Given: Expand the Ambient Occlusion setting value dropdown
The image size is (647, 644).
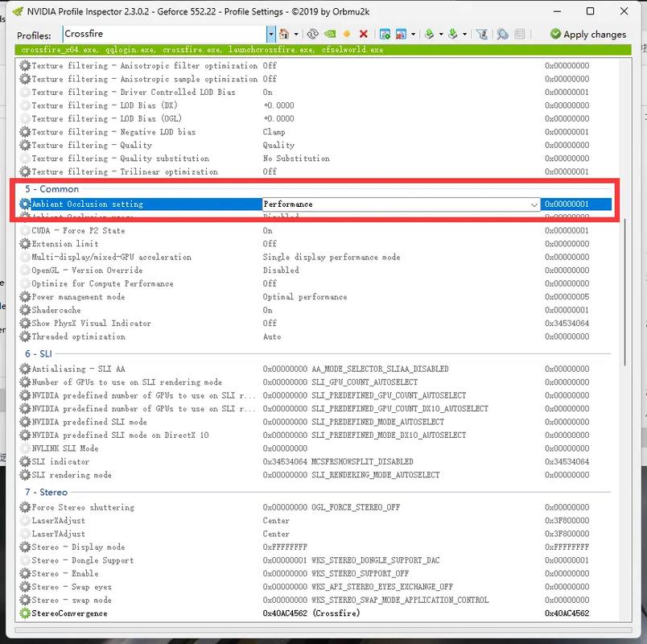Looking at the screenshot, I should coord(534,204).
